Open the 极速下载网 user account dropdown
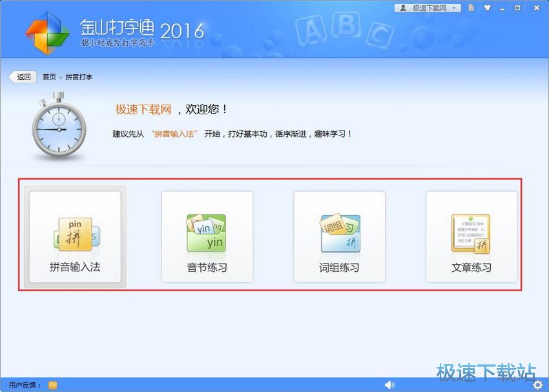This screenshot has width=549, height=392. tap(428, 8)
